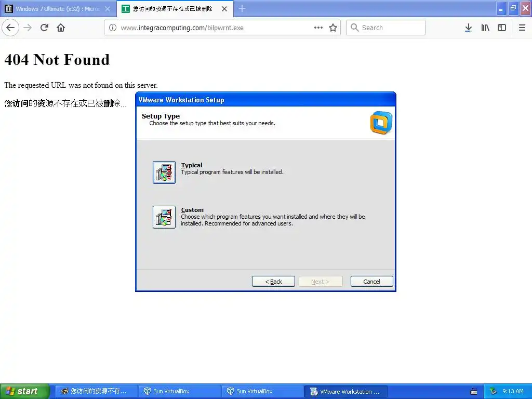This screenshot has height=399, width=532.
Task: Go back using the browser back arrow
Action: click(x=10, y=28)
